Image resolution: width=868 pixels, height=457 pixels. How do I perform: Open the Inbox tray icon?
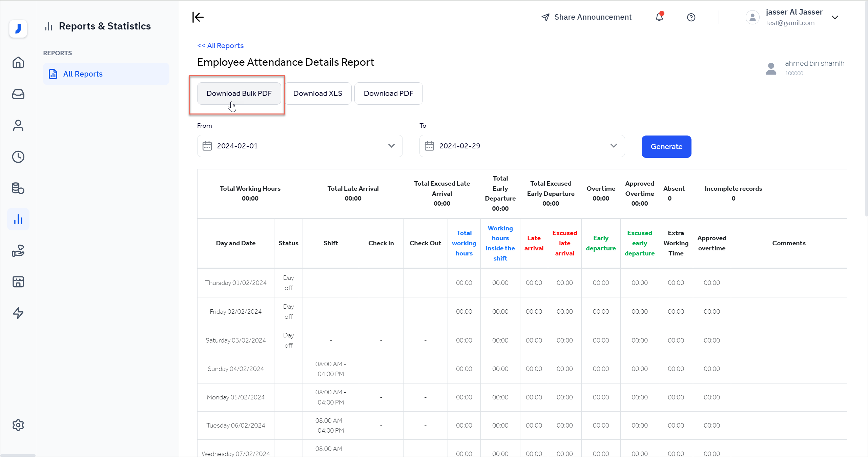[18, 94]
